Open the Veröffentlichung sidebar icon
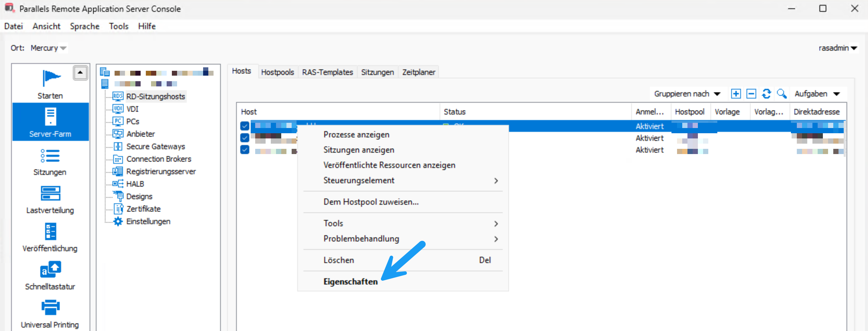Screen dimensions: 868x331 [50, 232]
